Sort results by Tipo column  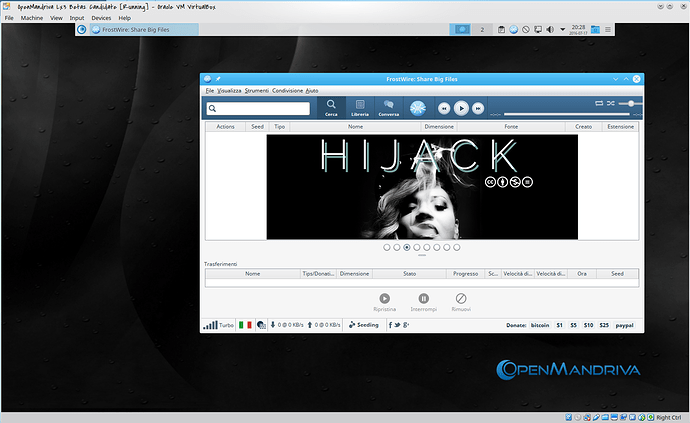pos(279,127)
